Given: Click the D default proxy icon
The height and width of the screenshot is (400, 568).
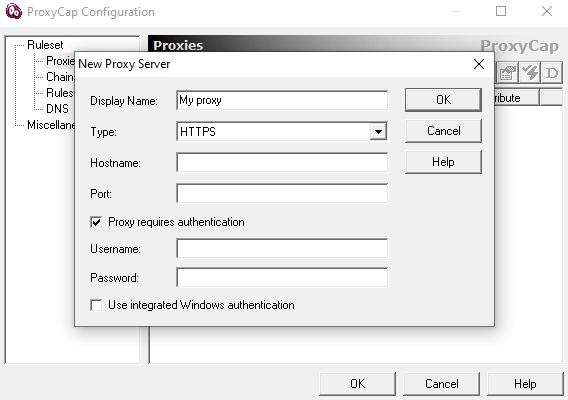Looking at the screenshot, I should pyautogui.click(x=552, y=73).
